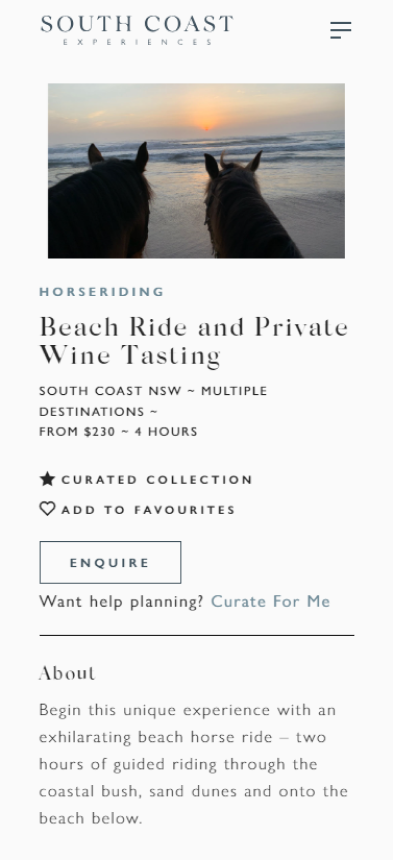
Task: Open the Curate For Me link
Action: 270,601
